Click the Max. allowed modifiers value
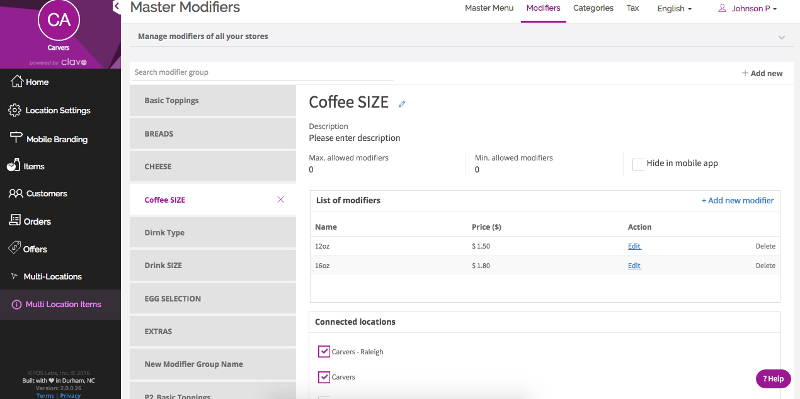 point(311,170)
